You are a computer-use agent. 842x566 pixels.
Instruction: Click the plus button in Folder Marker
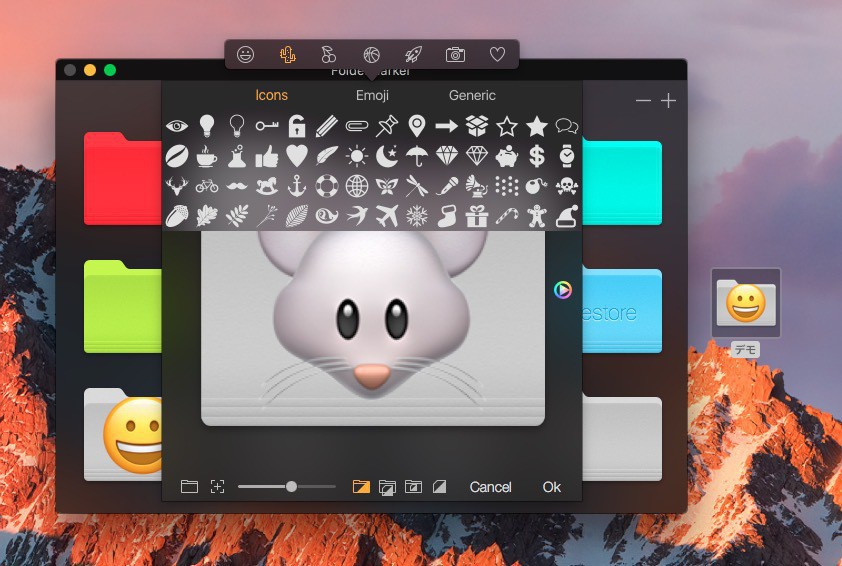(x=669, y=100)
